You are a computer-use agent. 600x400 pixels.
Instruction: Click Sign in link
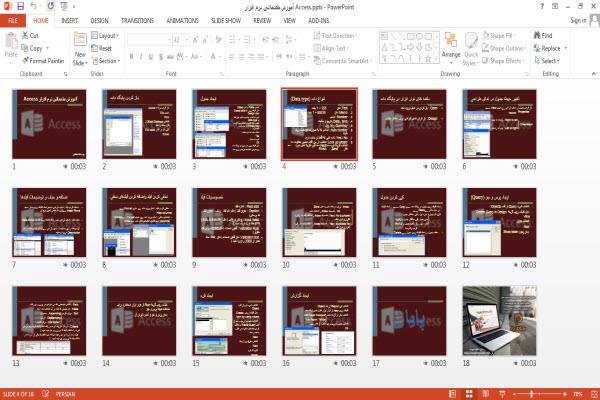[x=578, y=20]
